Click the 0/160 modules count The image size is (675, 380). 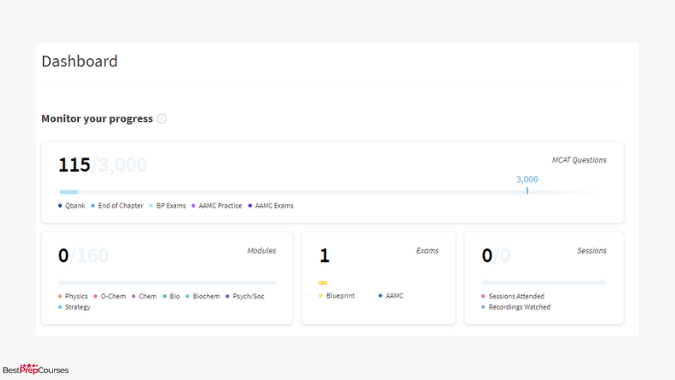[x=83, y=256]
